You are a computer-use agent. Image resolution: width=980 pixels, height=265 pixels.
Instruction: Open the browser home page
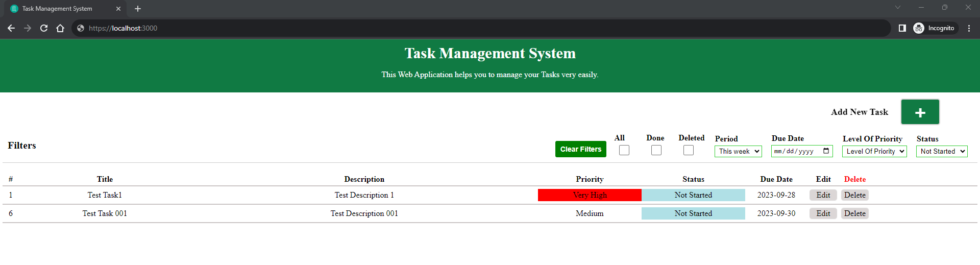(60, 28)
